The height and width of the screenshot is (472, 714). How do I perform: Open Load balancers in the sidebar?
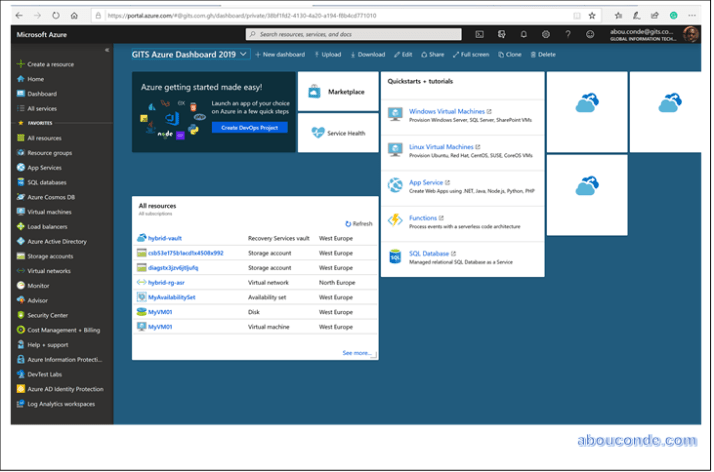pos(46,226)
